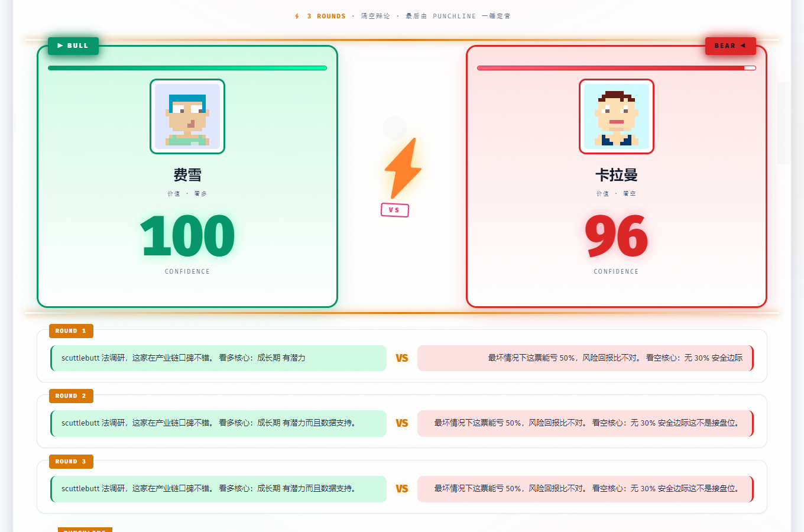Click the 价值 · 看空 subtitle under 卡拉曼
This screenshot has width=804, height=532.
click(x=617, y=194)
